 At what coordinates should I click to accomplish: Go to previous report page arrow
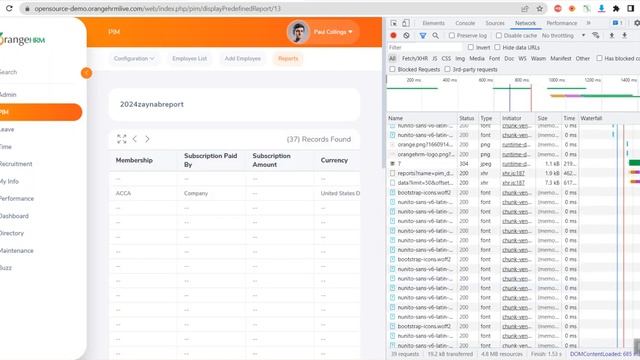click(x=135, y=139)
